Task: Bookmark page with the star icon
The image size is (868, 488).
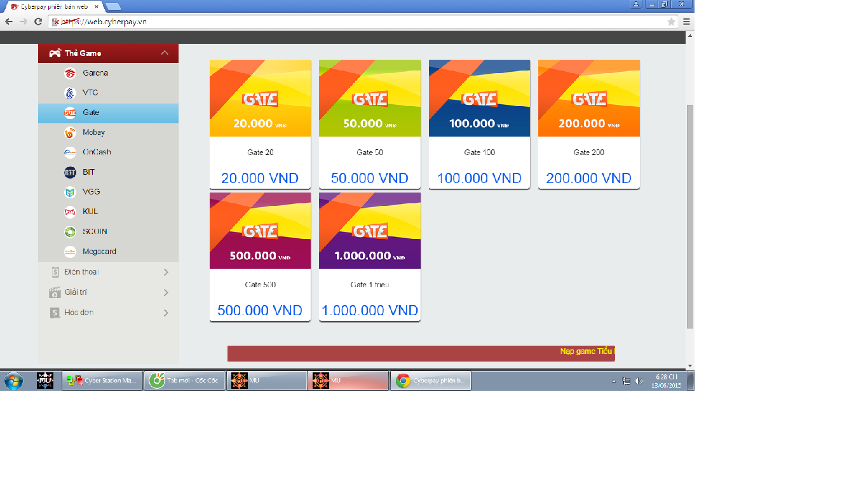Action: coord(671,22)
